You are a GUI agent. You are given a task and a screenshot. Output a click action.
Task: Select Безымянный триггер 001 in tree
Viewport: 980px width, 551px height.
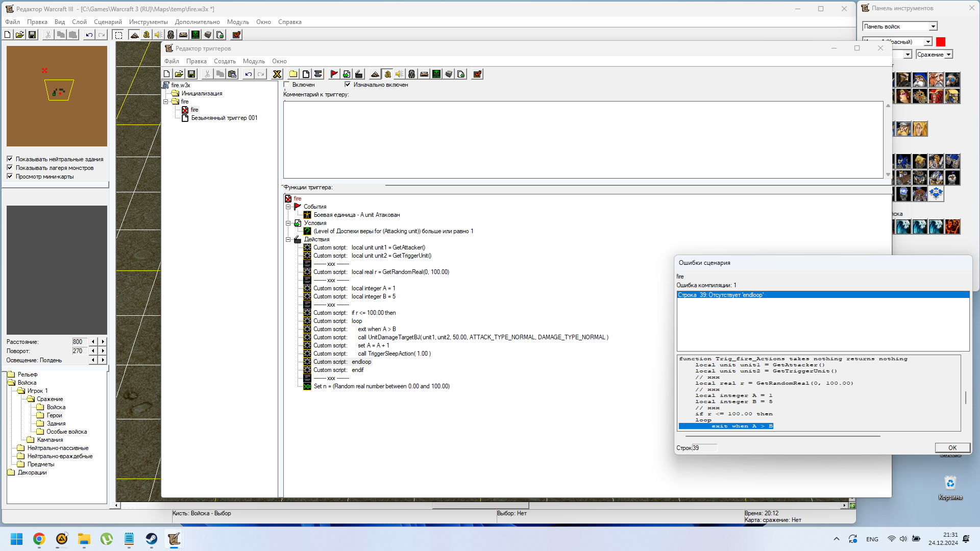click(224, 118)
